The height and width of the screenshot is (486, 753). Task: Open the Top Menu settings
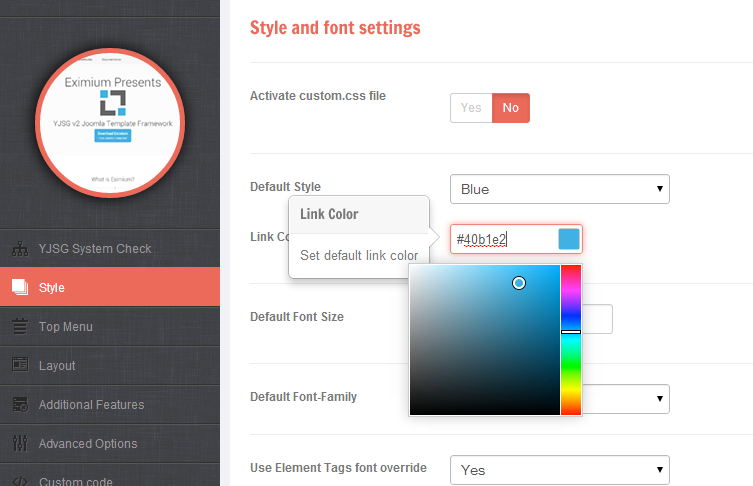point(110,327)
